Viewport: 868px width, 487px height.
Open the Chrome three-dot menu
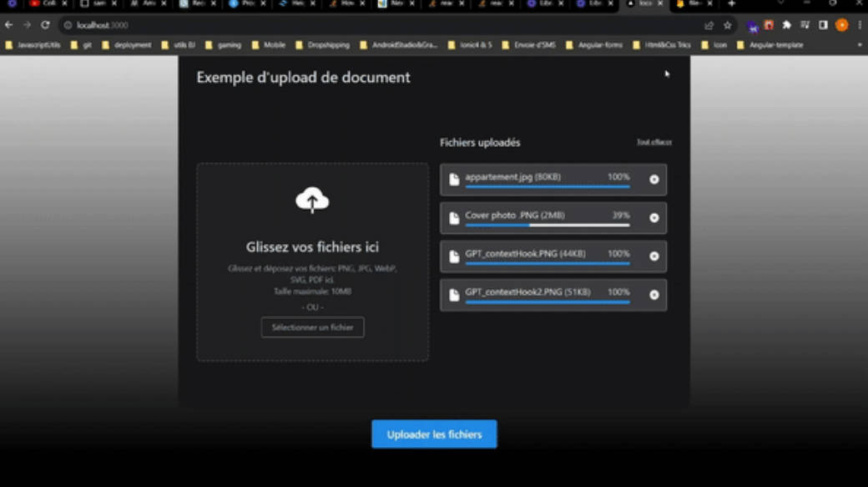pyautogui.click(x=859, y=26)
